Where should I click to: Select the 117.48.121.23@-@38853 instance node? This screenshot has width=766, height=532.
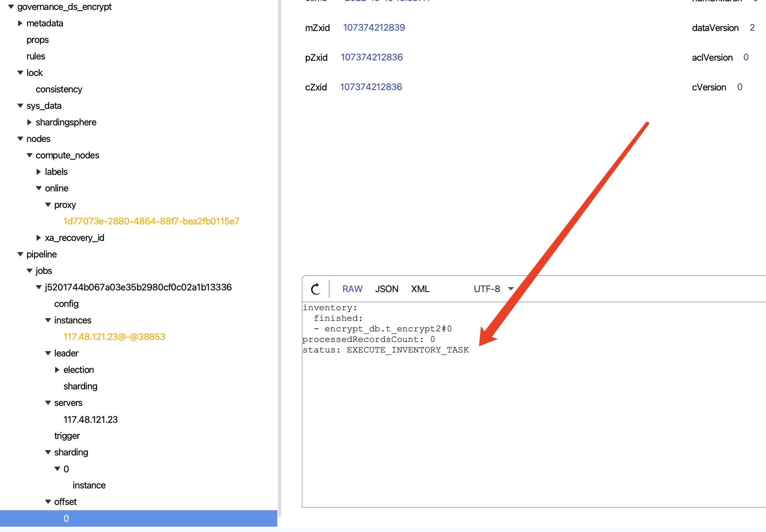114,337
